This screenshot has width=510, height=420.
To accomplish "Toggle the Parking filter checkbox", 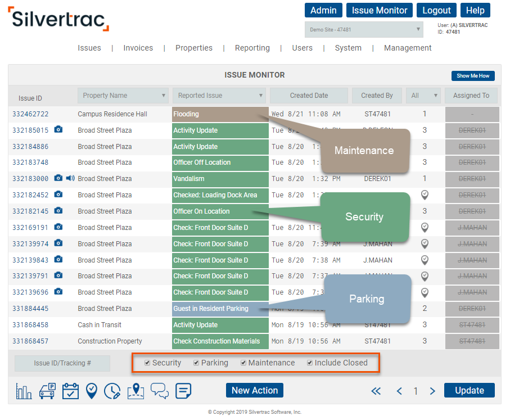I will coord(196,363).
